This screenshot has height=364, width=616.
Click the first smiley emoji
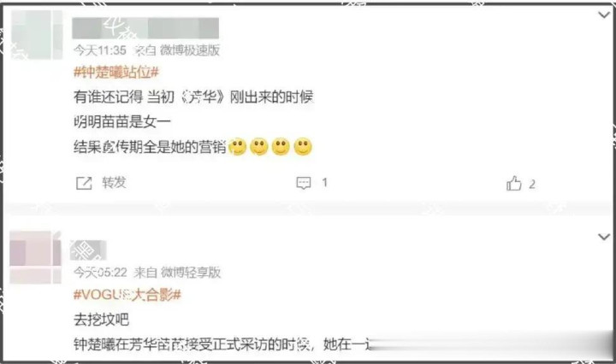point(237,147)
